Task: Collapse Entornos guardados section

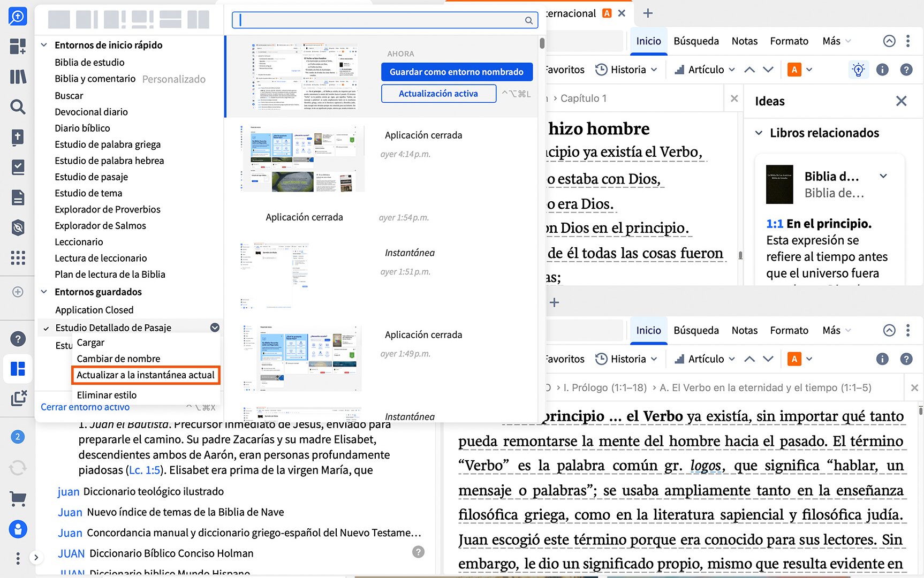Action: (44, 292)
